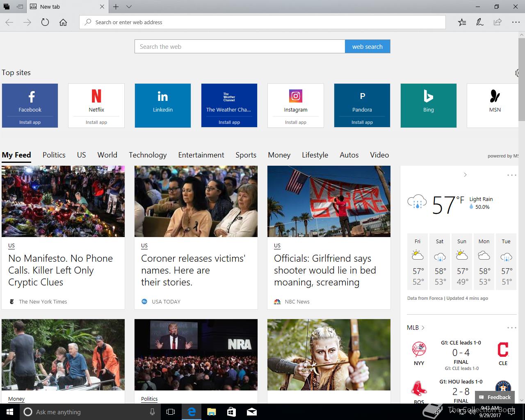The width and height of the screenshot is (525, 420).
Task: Open the Bing top site tile
Action: pos(429,105)
